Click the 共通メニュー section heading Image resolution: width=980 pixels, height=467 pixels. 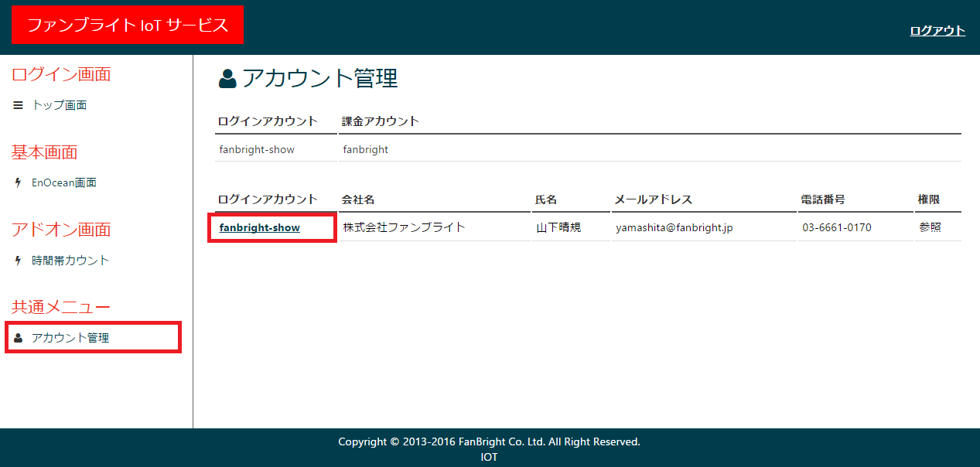click(61, 307)
